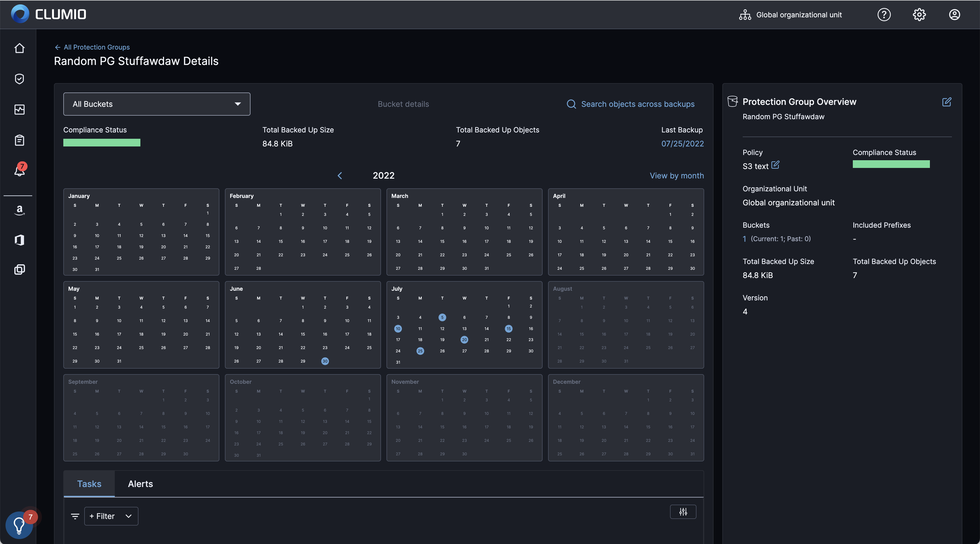Open the + Filter dropdown
980x544 pixels.
pyautogui.click(x=111, y=516)
